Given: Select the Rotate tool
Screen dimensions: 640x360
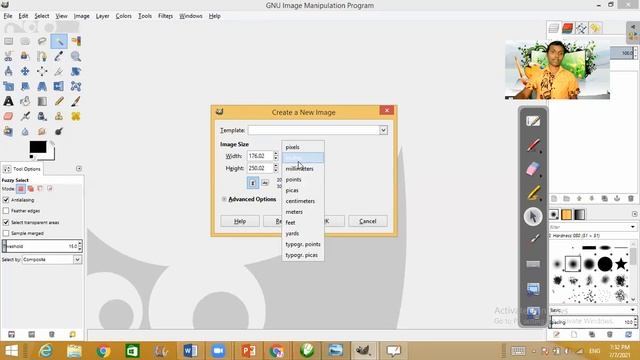Looking at the screenshot, I should pos(76,71).
